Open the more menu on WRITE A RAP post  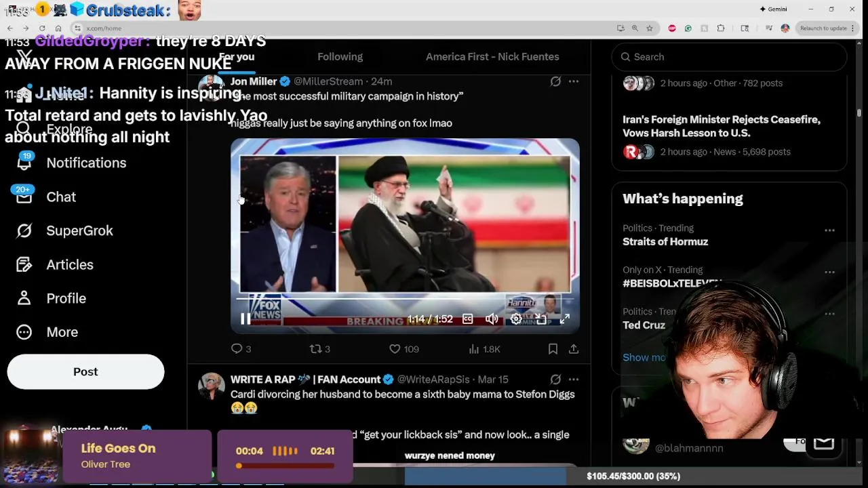574,380
